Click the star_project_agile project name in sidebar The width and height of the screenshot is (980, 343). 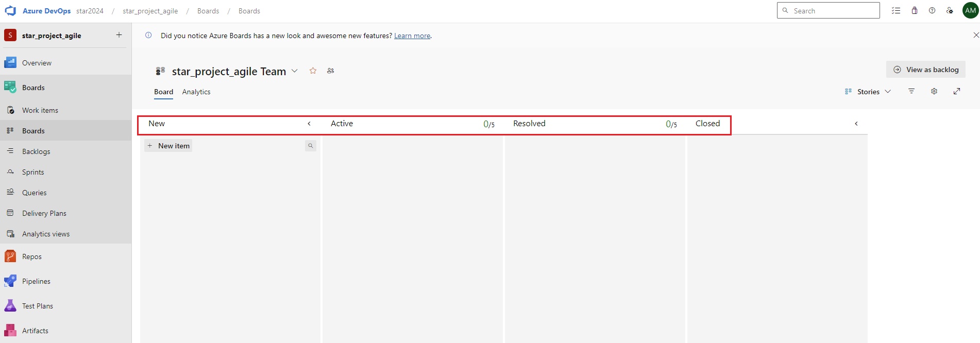[52, 36]
